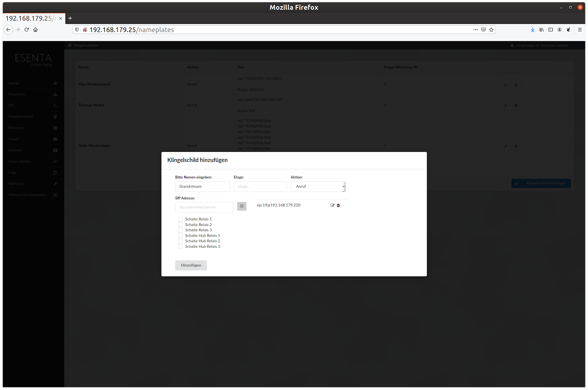This screenshot has width=588, height=390.
Task: Click the Anke Mustermann name cell
Action: [94, 146]
